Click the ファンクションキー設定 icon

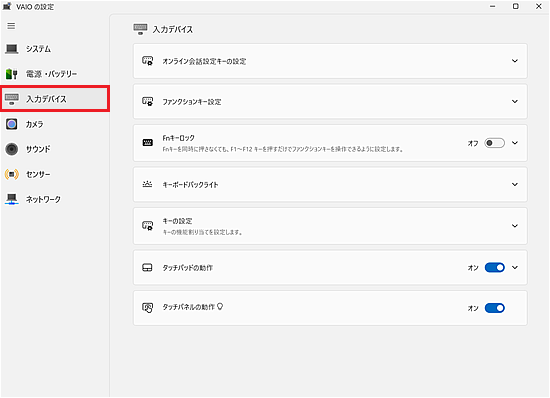tap(147, 102)
